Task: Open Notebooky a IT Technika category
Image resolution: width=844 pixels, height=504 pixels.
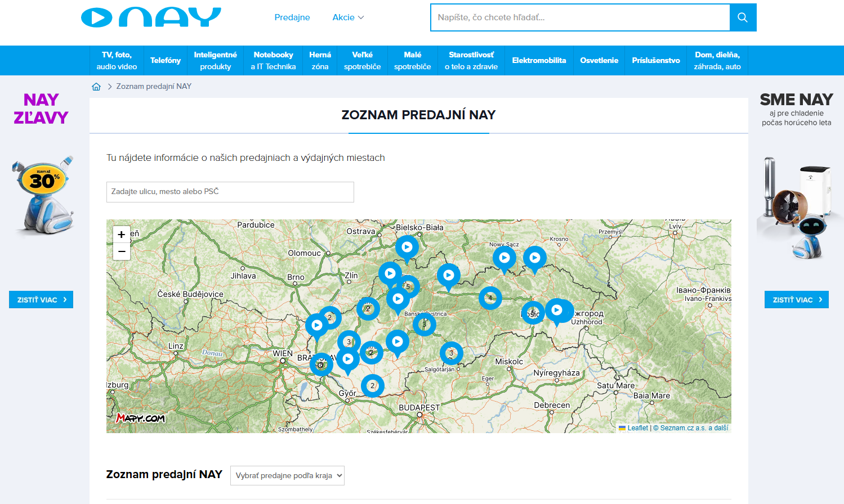Action: click(273, 60)
